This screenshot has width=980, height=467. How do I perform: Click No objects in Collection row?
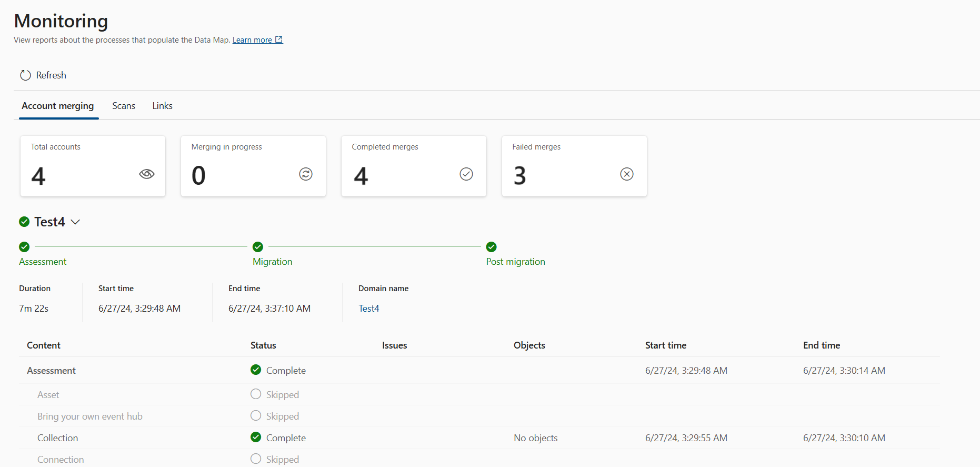pos(536,438)
